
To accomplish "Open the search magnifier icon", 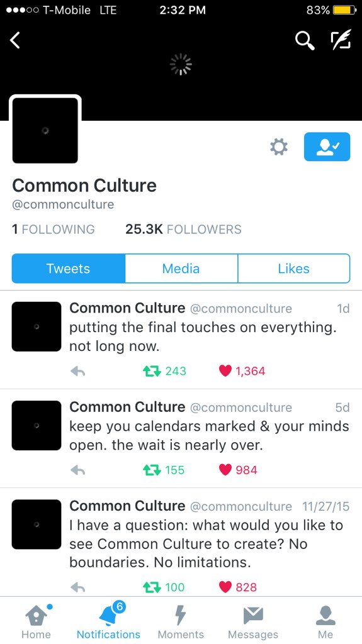I will (x=305, y=41).
